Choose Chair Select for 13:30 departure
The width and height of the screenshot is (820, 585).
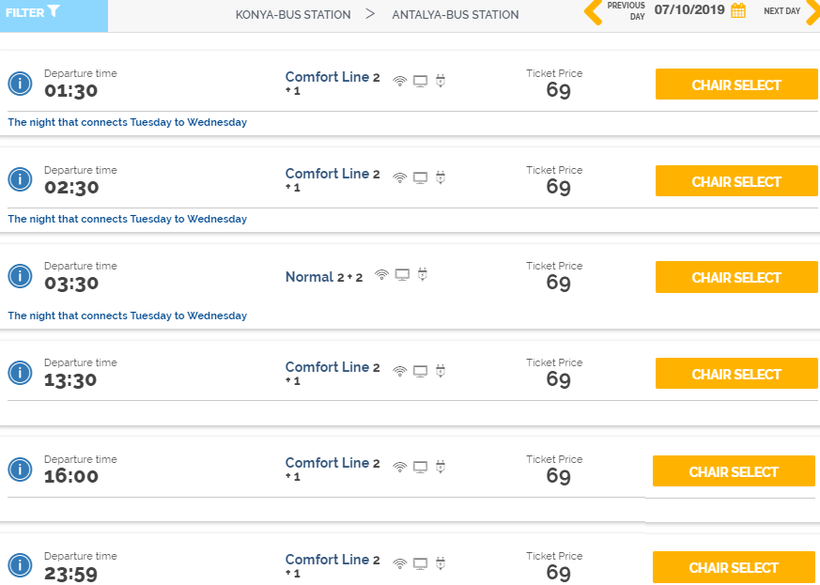[736, 374]
